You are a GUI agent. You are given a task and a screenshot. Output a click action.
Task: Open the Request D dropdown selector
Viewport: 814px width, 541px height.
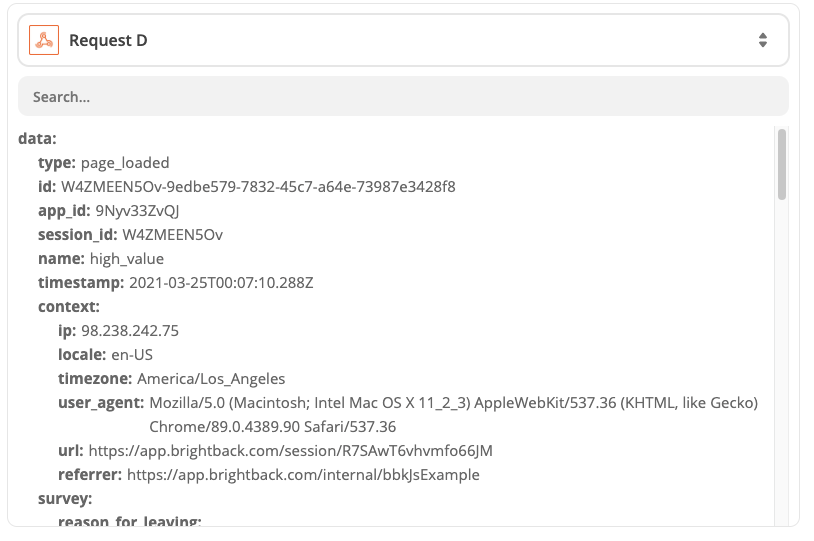[402, 40]
